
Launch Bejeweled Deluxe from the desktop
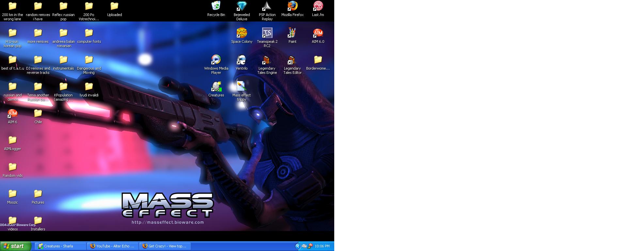242,6
